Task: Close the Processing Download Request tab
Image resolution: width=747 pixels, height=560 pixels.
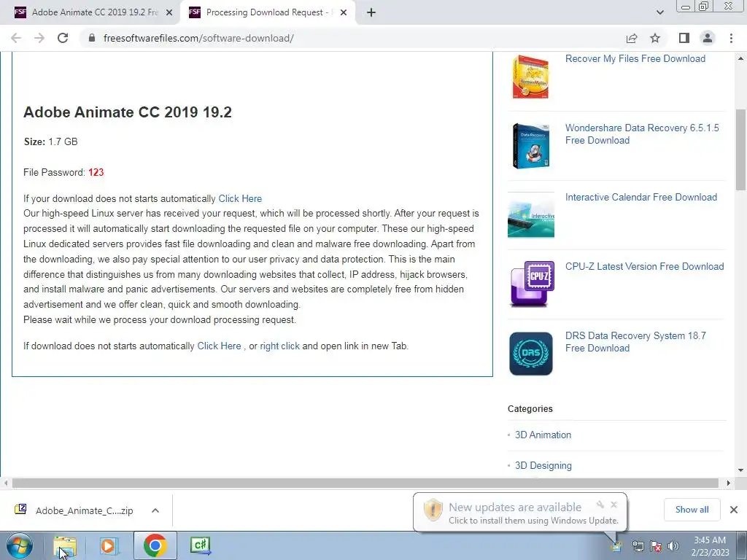Action: tap(343, 13)
